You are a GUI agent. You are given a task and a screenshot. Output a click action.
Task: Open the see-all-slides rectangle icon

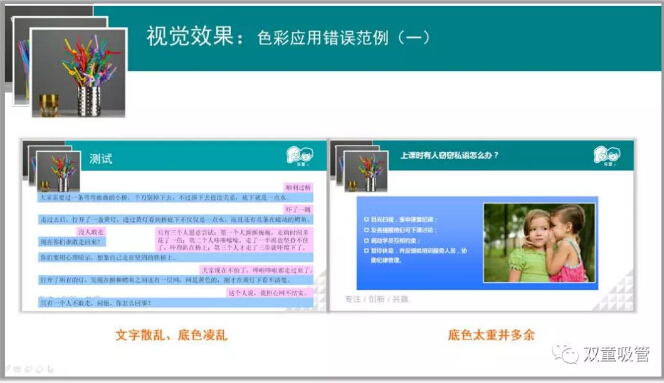click(17, 369)
